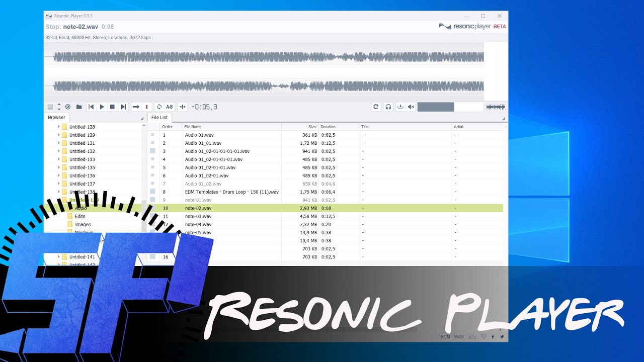
Task: Click the split cursor icon beside A-B
Action: pyautogui.click(x=183, y=107)
